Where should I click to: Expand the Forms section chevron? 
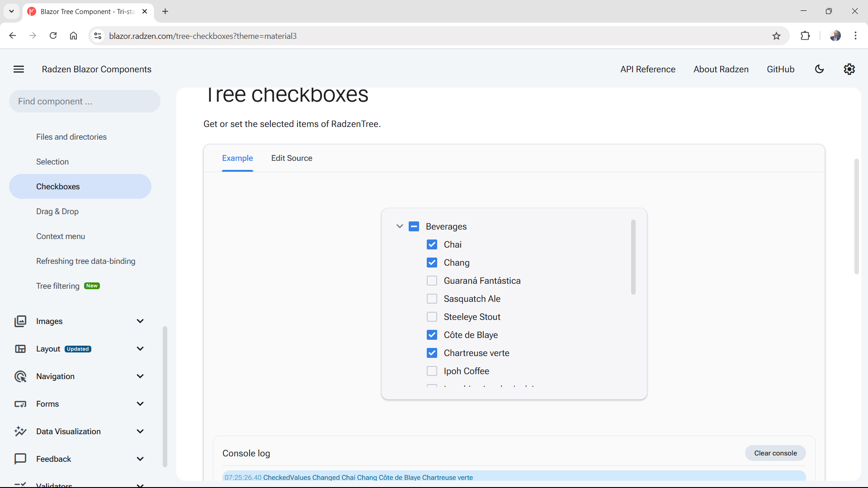click(140, 404)
